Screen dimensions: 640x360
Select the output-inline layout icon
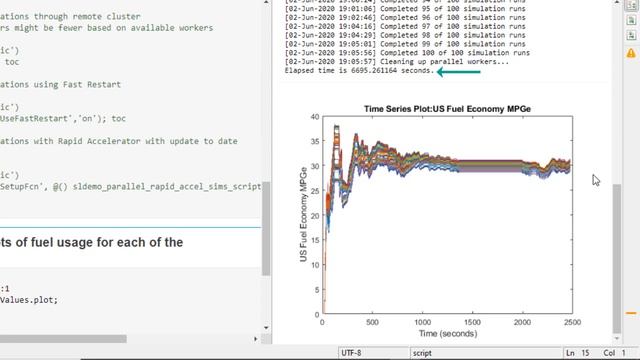tap(631, 20)
